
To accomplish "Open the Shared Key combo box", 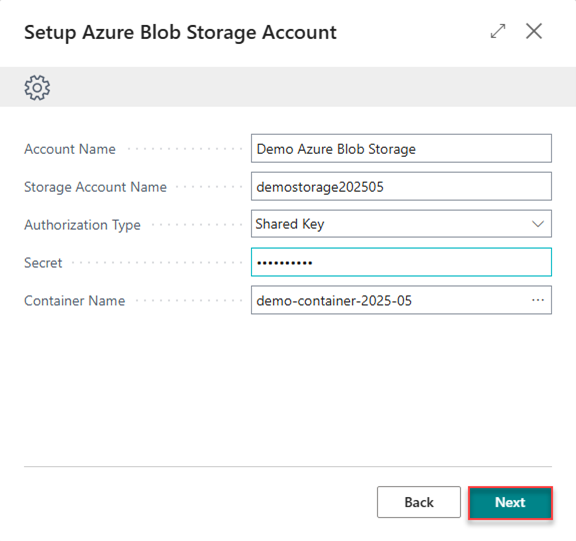I will 401,224.
